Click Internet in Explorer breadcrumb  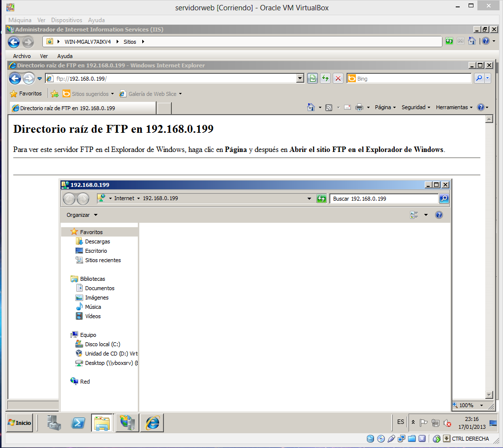124,198
